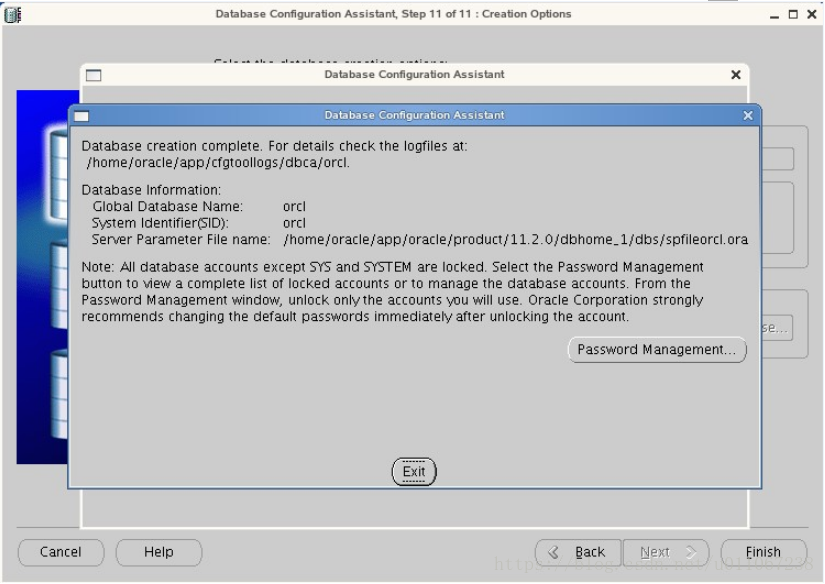The width and height of the screenshot is (825, 584).
Task: Click the left arrow icon on the Back button
Action: coord(553,552)
